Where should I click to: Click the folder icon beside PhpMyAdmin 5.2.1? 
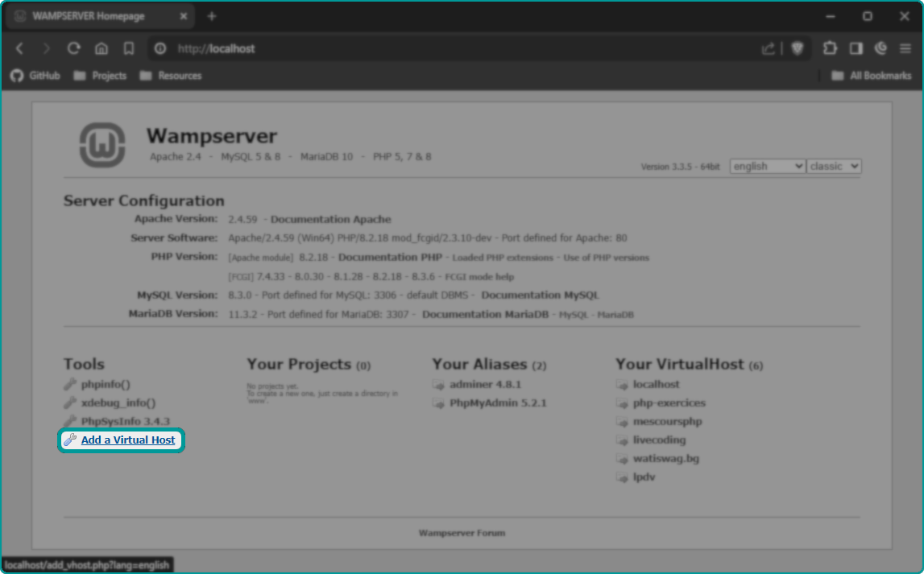click(x=438, y=404)
